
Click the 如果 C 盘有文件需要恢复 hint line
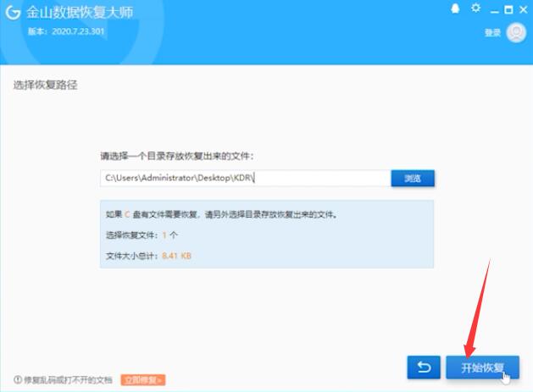[222, 214]
